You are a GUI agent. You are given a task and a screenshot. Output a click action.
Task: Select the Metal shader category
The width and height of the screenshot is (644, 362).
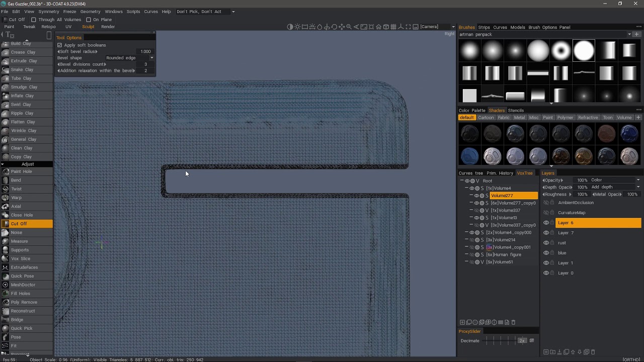click(x=519, y=118)
